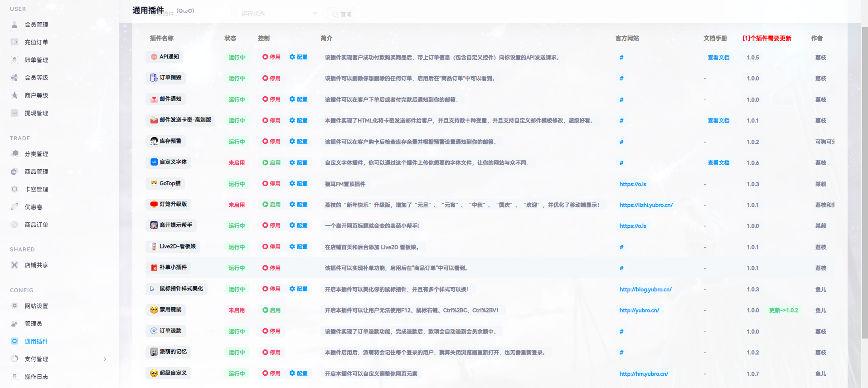Enable the 自定义字体 plugin with 启用
This screenshot has width=868, height=388.
tap(272, 162)
